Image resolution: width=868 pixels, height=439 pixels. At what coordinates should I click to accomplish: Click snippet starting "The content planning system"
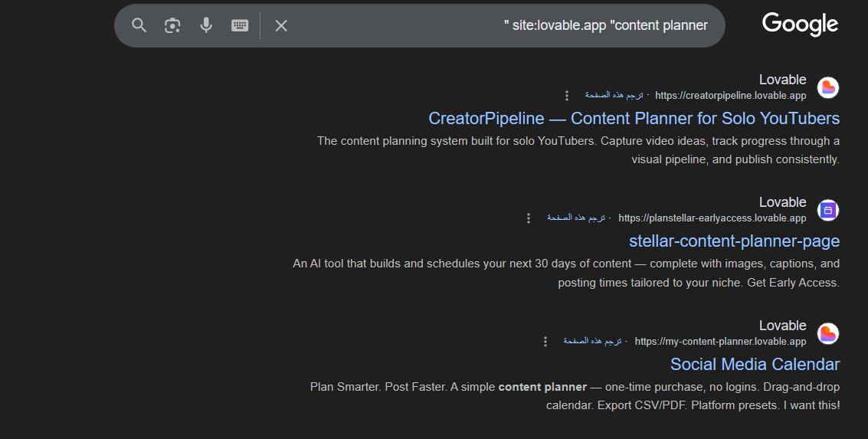click(578, 150)
